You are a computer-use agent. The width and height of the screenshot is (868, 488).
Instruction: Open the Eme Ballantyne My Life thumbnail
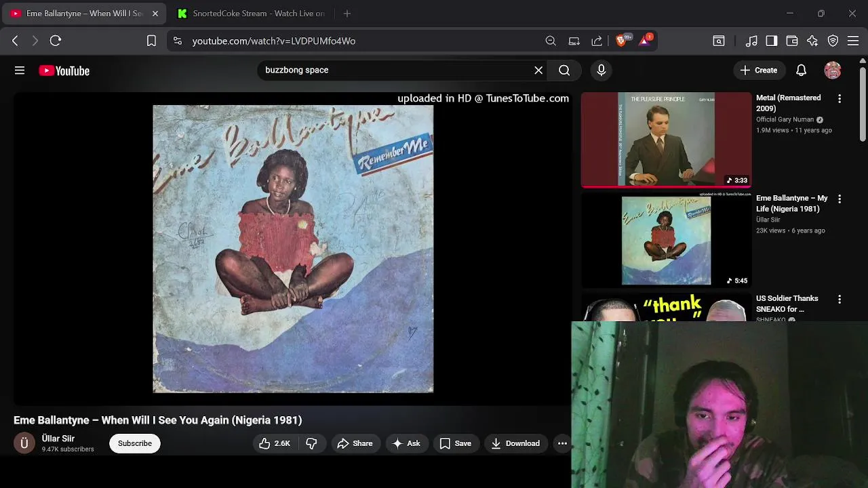(x=667, y=240)
